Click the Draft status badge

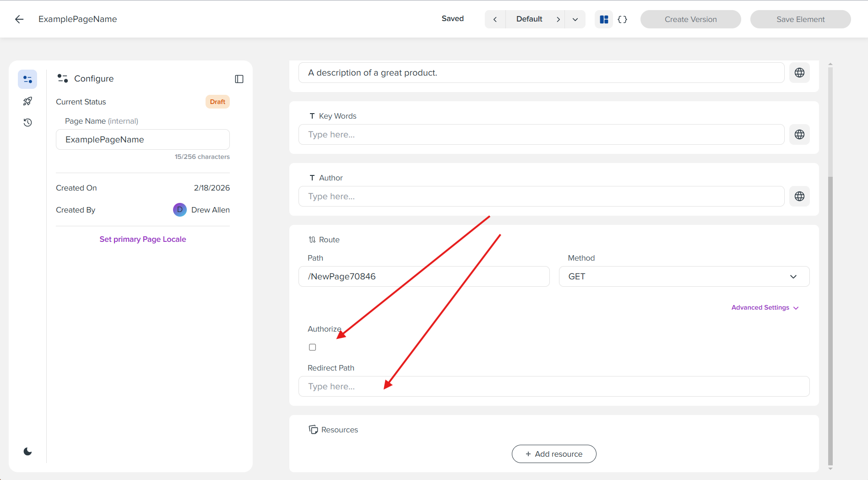point(217,102)
